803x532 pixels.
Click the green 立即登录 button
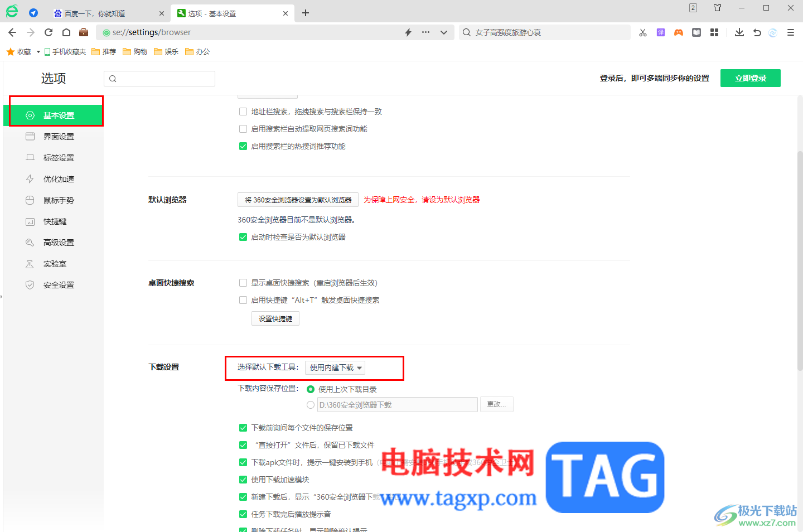click(x=751, y=78)
